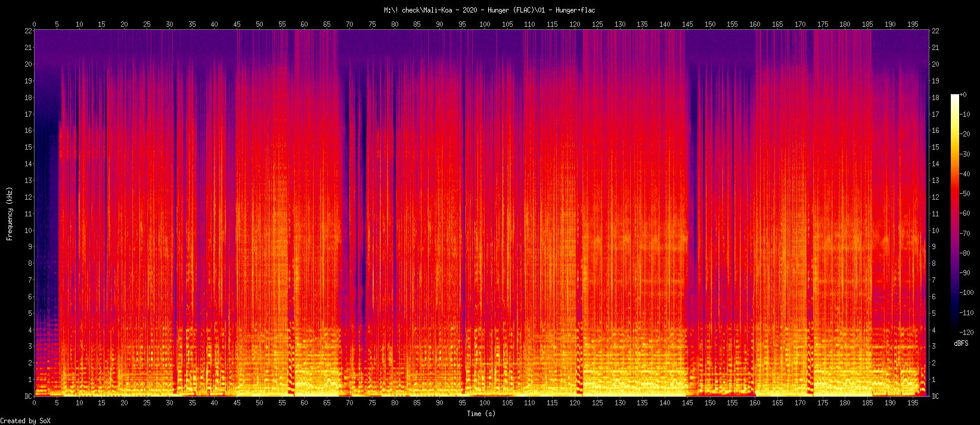Click the "195" tick on the bottom time axis

[x=913, y=403]
